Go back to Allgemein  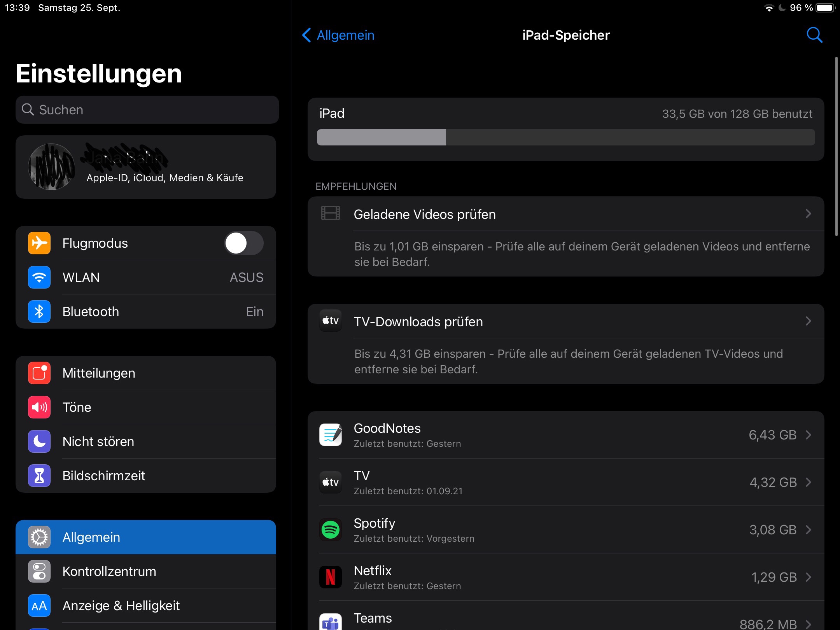338,35
